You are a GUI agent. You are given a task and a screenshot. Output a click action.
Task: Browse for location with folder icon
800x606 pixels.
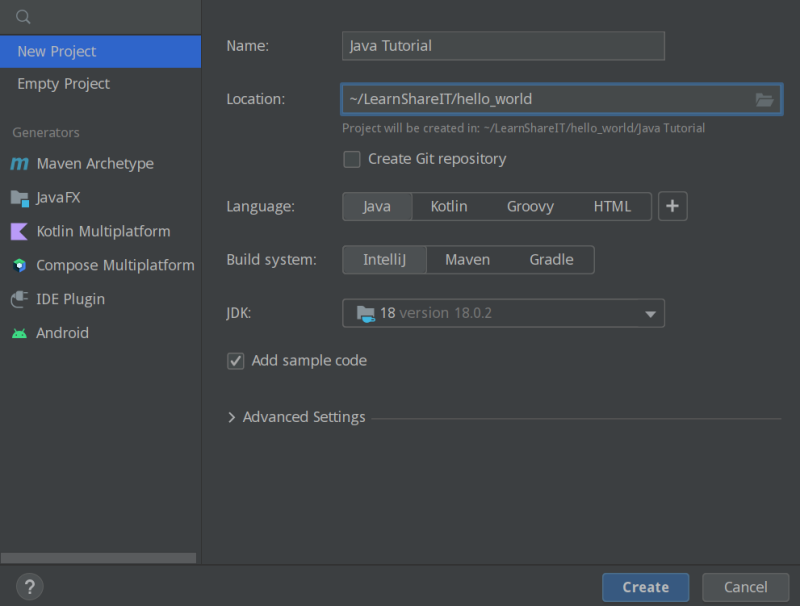764,99
